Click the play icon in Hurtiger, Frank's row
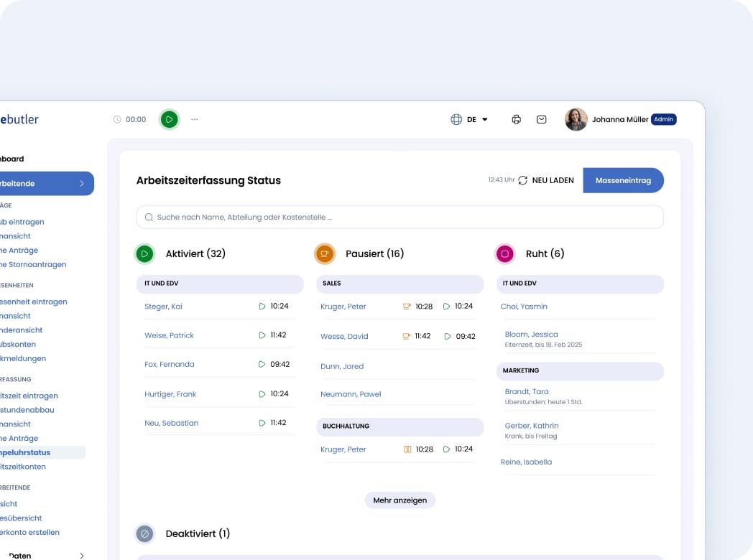This screenshot has height=560, width=753. click(x=262, y=394)
